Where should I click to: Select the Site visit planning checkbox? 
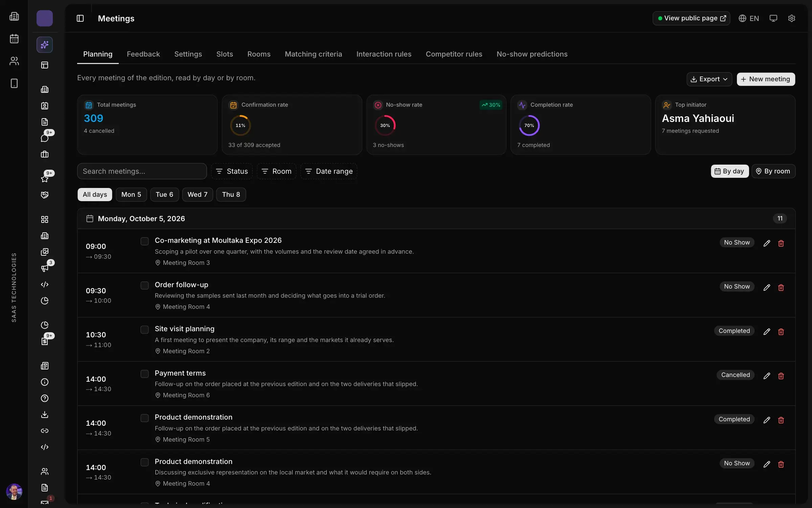(x=144, y=330)
